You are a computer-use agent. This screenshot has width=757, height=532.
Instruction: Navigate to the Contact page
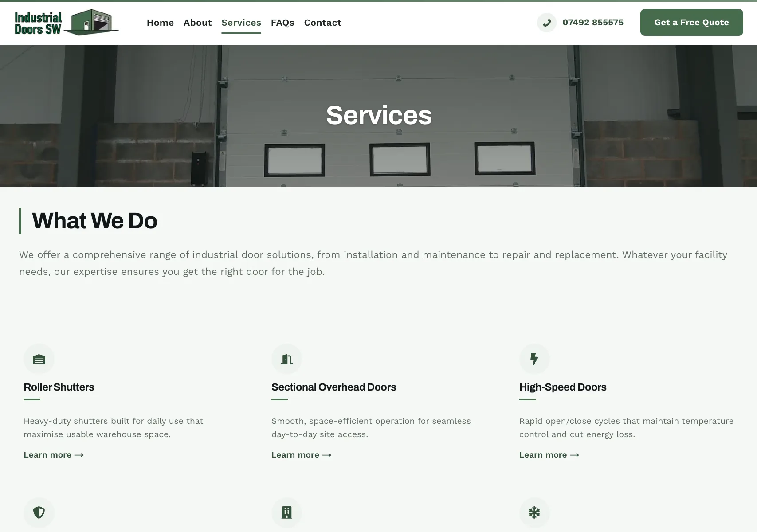pos(323,23)
